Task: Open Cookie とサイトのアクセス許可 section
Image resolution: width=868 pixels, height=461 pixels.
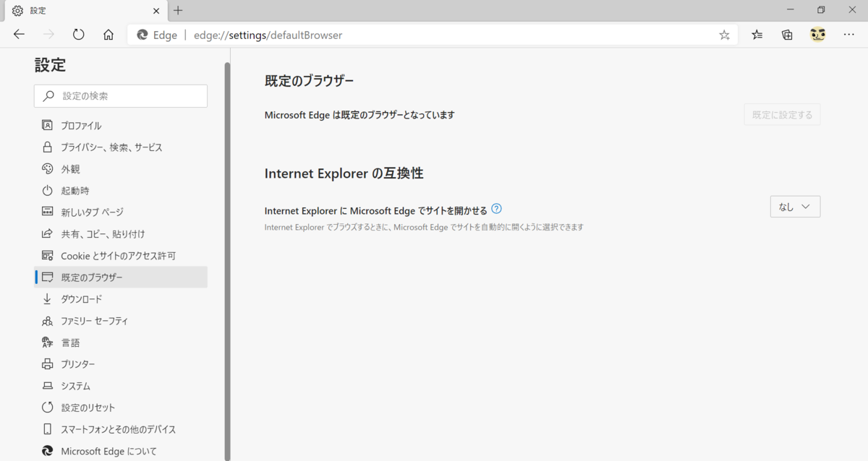Action: (x=121, y=255)
